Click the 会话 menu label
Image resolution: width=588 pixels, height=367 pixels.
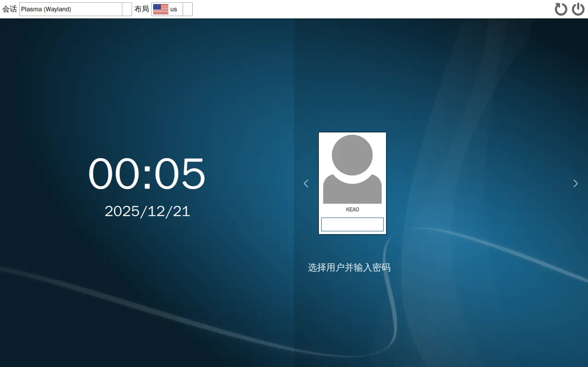tap(9, 9)
